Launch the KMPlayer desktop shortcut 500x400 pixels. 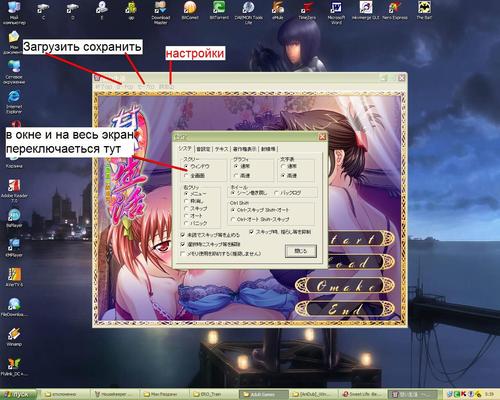(14, 248)
